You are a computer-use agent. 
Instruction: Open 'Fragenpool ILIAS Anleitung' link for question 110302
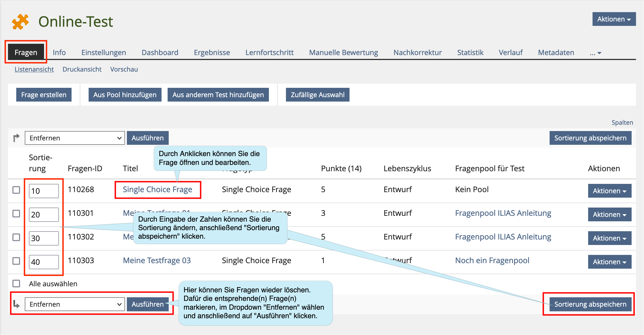(503, 237)
